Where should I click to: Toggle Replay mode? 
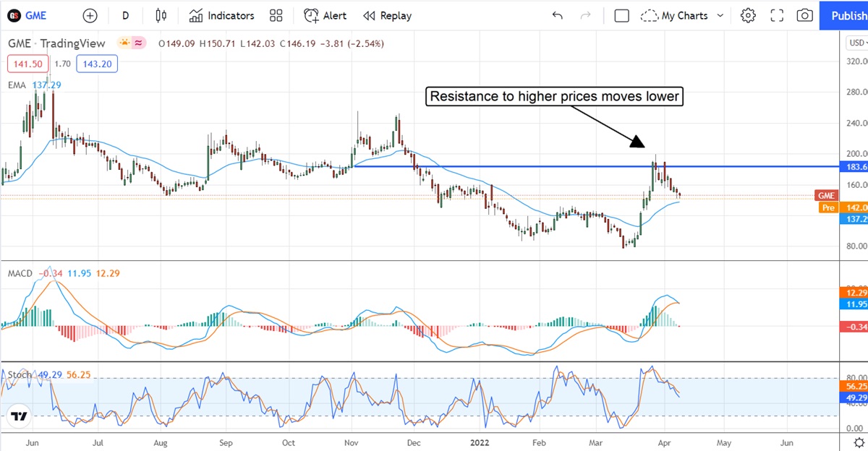(x=387, y=15)
